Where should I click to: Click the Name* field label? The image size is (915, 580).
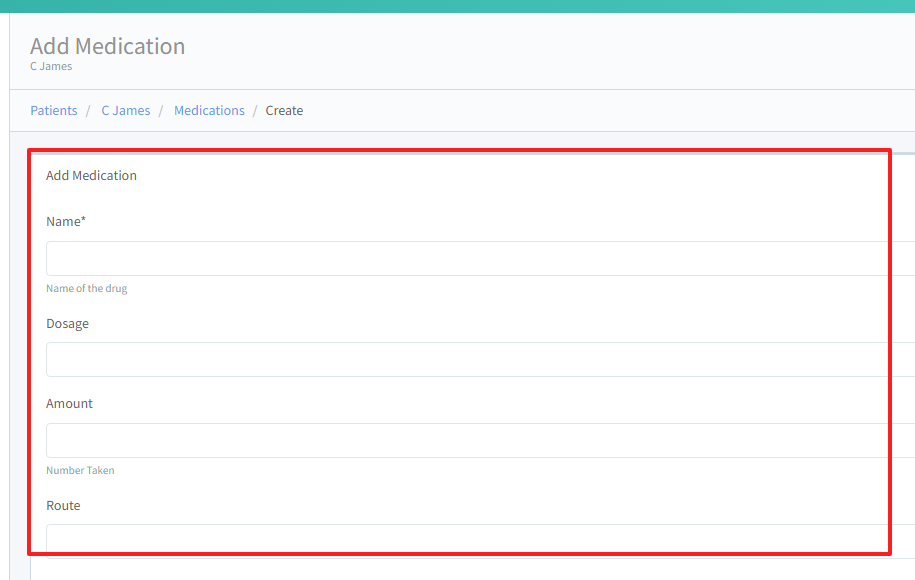pyautogui.click(x=66, y=222)
